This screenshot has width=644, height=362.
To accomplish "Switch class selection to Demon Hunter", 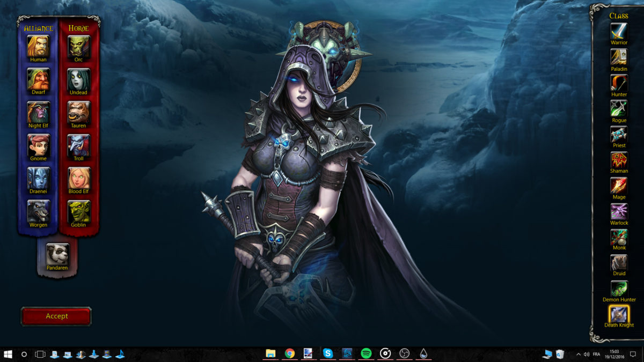I will pos(618,287).
